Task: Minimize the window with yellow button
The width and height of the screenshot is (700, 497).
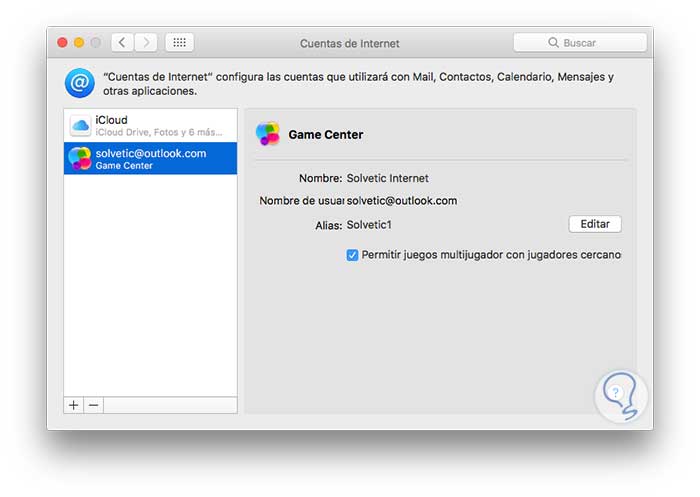Action: [79, 42]
